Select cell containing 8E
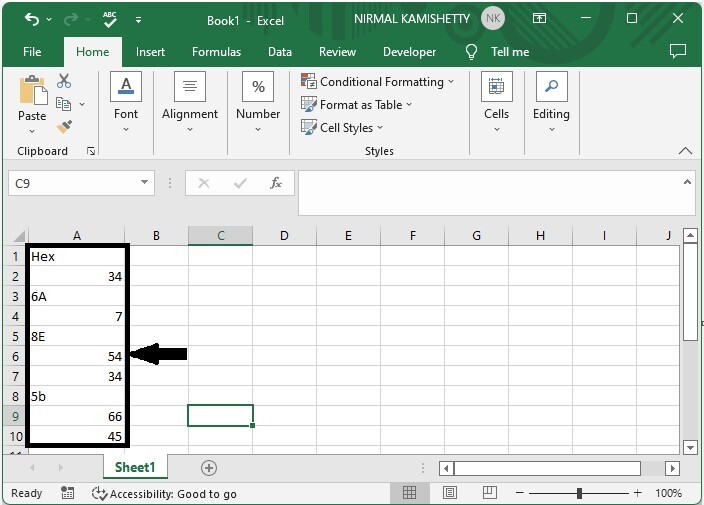Screen dimensions: 704x505 coord(76,336)
